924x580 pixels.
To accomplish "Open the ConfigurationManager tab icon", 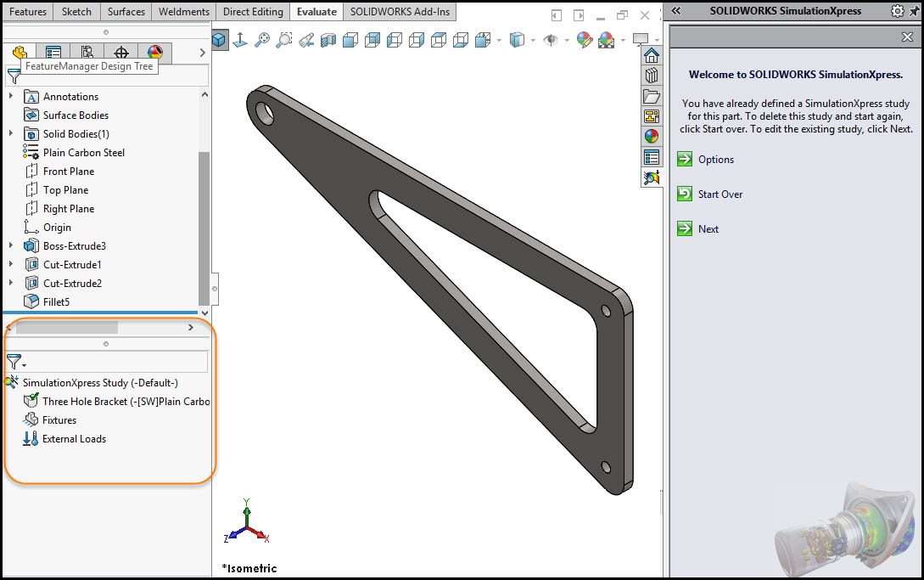I will coord(87,53).
